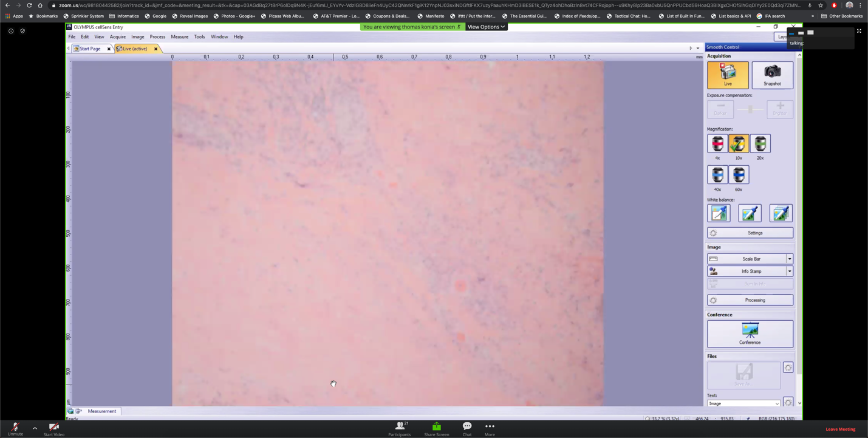Open Zoom Participants panel

(x=400, y=429)
